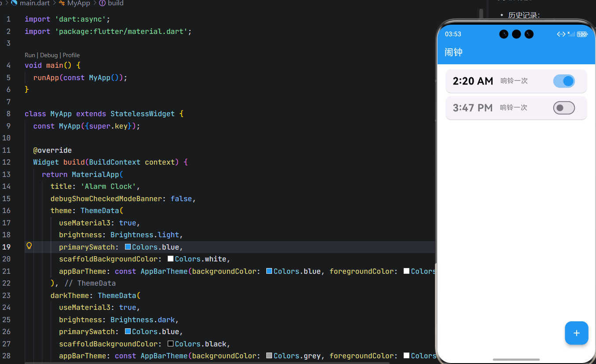Click the class icon before MyApp in breadcrumb

[62, 3]
